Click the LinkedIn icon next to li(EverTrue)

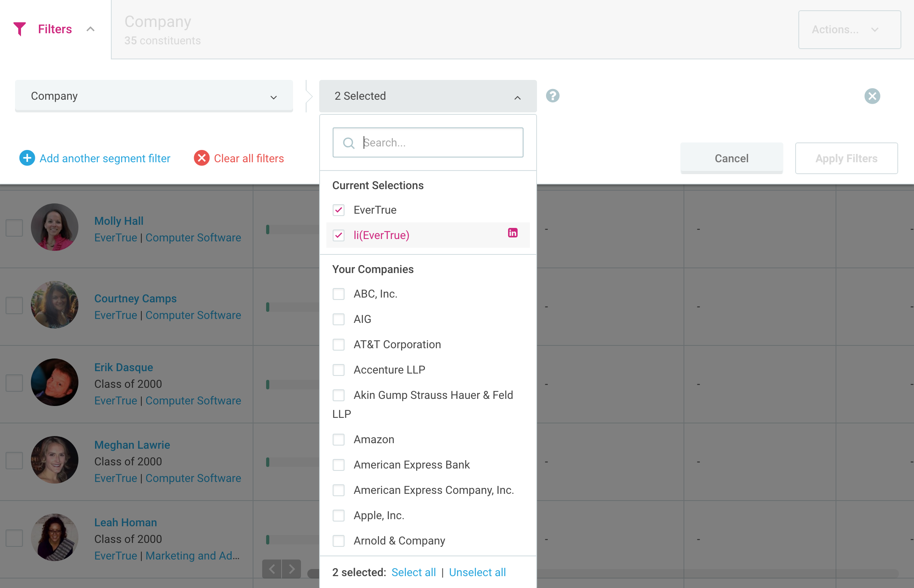coord(513,233)
